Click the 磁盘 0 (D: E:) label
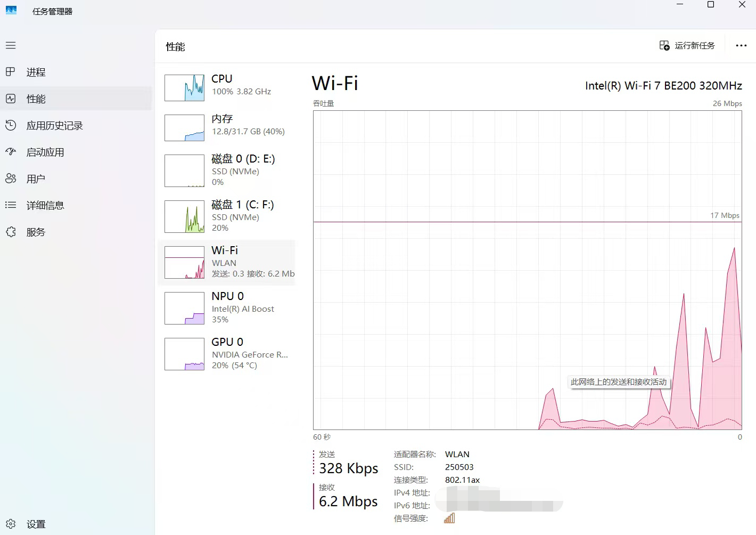Image resolution: width=756 pixels, height=535 pixels. [x=243, y=159]
